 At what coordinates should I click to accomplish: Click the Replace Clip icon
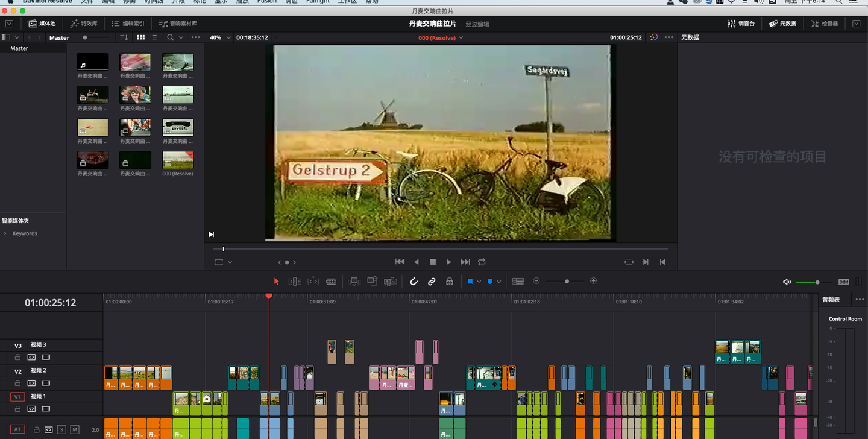(x=391, y=282)
